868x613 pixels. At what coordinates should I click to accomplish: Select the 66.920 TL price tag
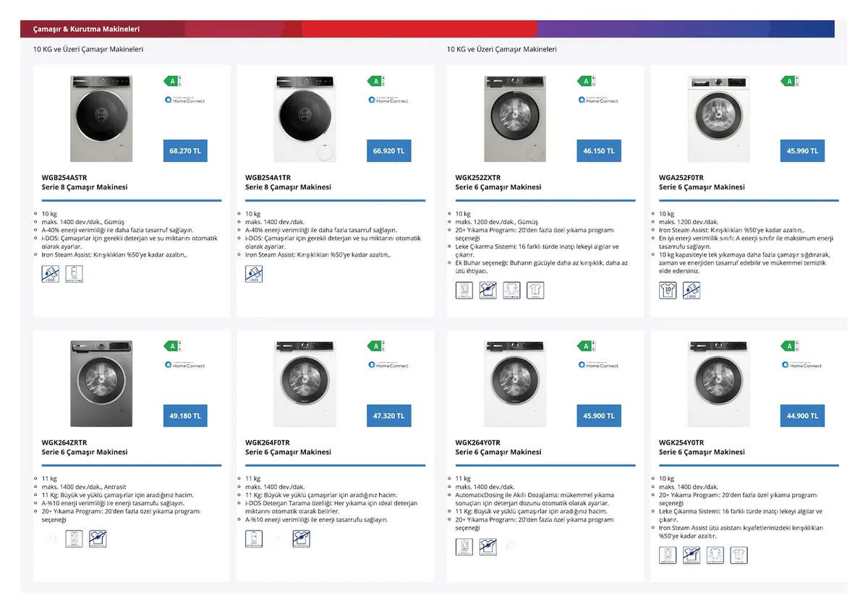[388, 151]
